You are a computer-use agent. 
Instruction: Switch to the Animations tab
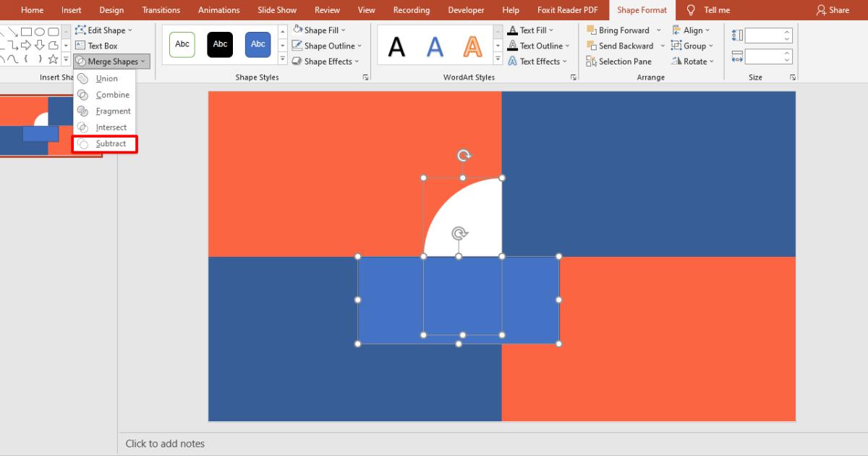click(218, 9)
